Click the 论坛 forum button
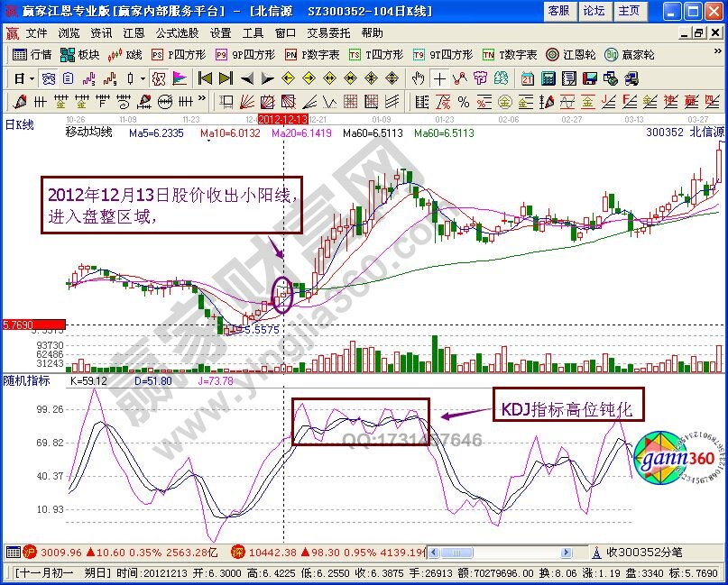The height and width of the screenshot is (585, 728). [594, 11]
